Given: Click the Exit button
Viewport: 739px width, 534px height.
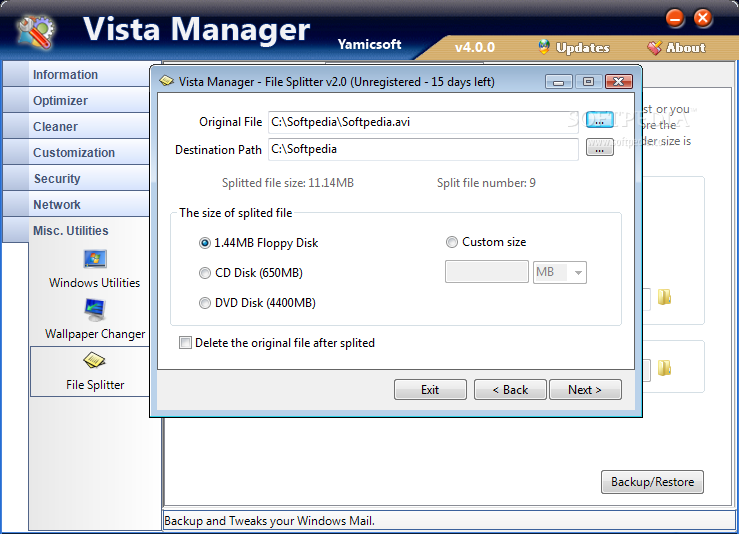Looking at the screenshot, I should 430,390.
